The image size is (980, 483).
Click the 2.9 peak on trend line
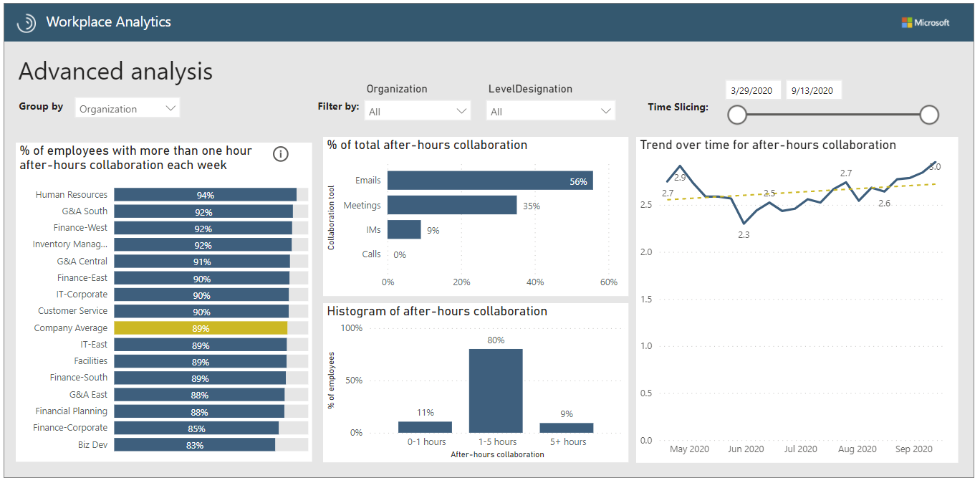tap(680, 166)
